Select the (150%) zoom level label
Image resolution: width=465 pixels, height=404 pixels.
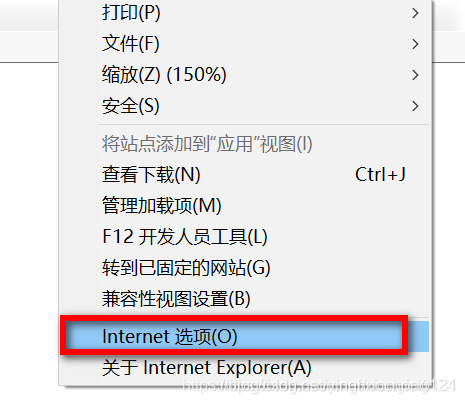coord(197,74)
